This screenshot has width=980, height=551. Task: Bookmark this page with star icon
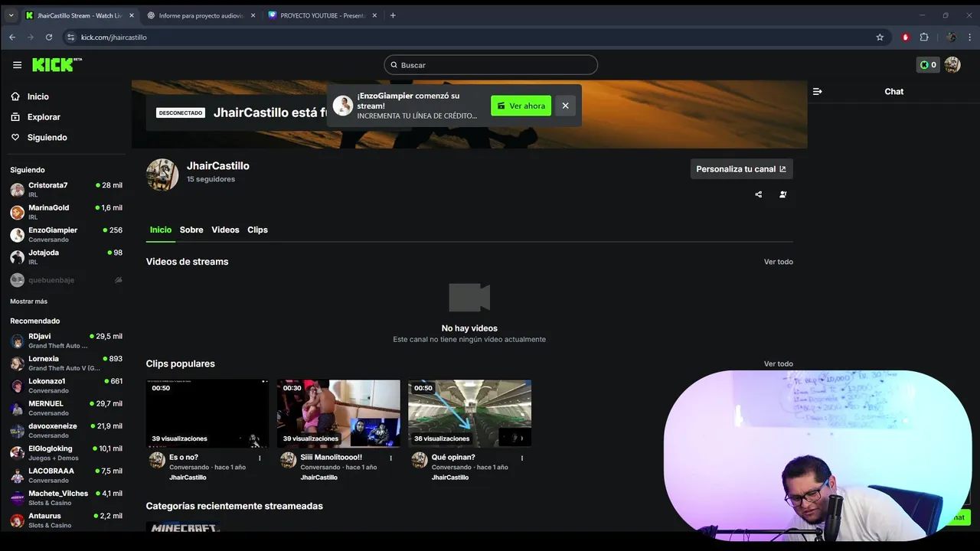click(880, 37)
